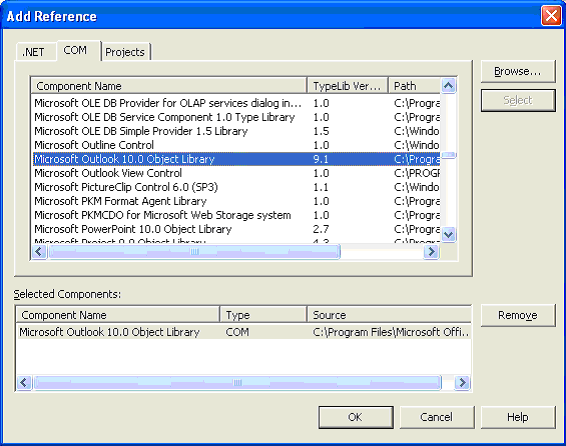Cancel the Add Reference dialog

(436, 417)
